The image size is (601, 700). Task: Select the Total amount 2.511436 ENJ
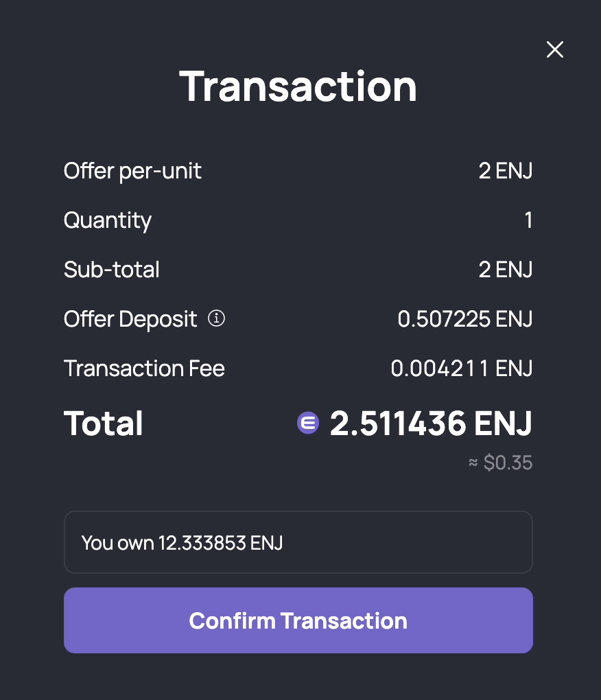pyautogui.click(x=431, y=423)
